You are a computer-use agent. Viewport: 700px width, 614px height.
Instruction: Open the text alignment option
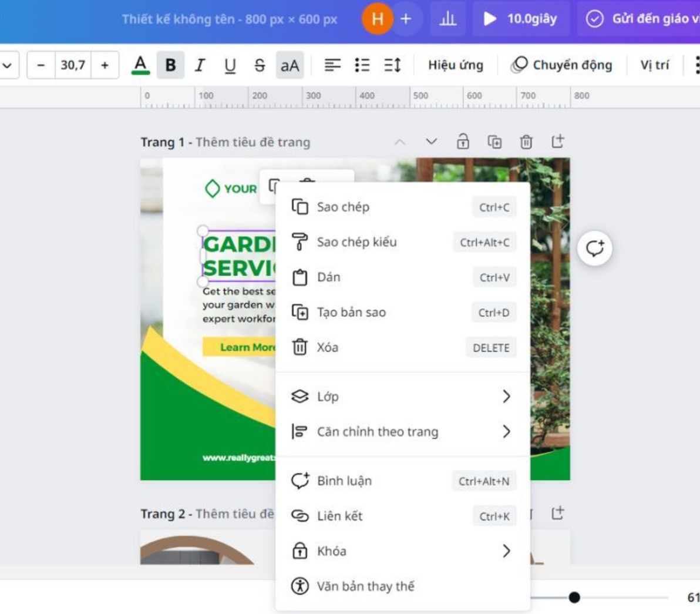coord(332,65)
